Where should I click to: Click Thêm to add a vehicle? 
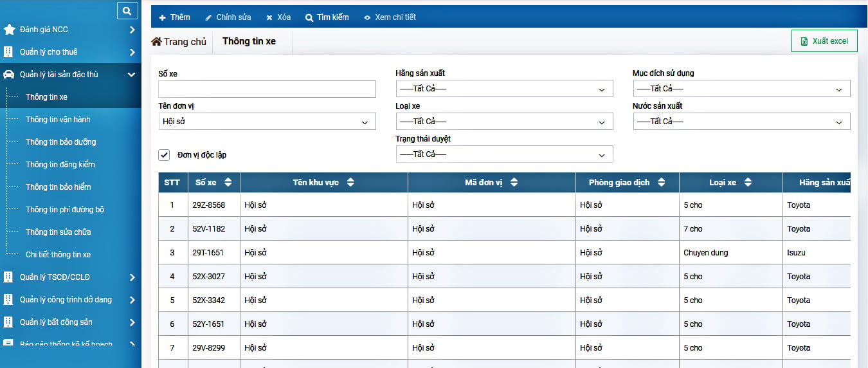point(175,17)
